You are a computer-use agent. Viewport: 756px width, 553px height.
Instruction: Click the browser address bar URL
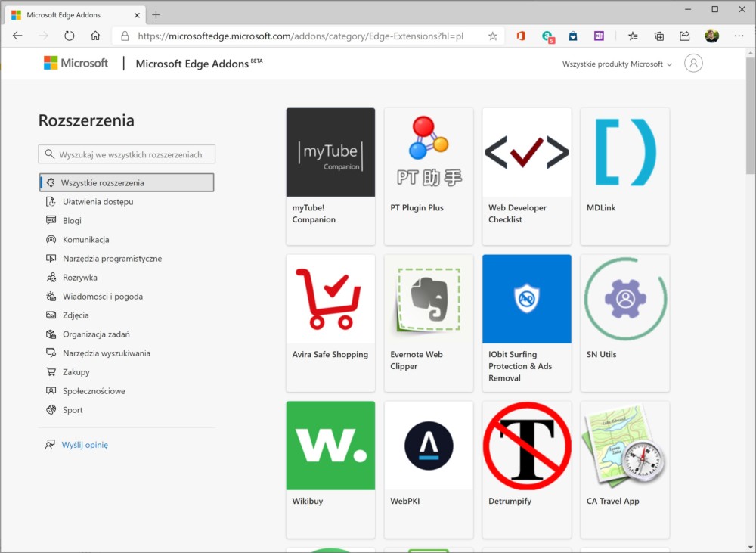click(x=300, y=36)
